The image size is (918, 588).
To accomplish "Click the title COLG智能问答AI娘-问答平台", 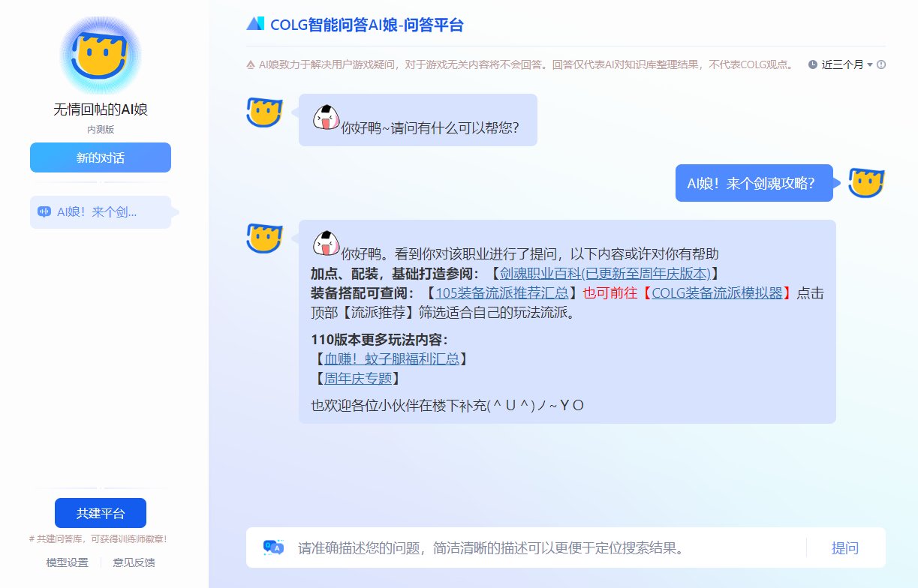I will tap(367, 25).
